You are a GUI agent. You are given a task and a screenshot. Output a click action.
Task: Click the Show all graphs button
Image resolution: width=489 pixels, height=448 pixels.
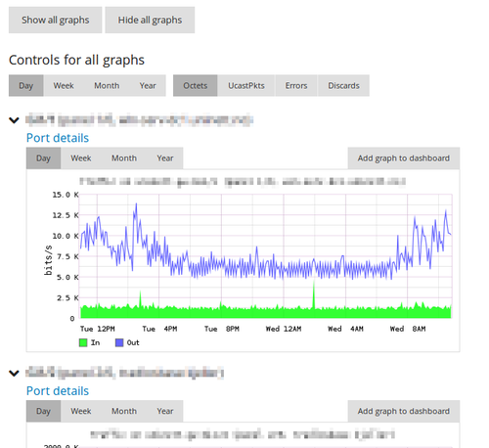click(55, 20)
